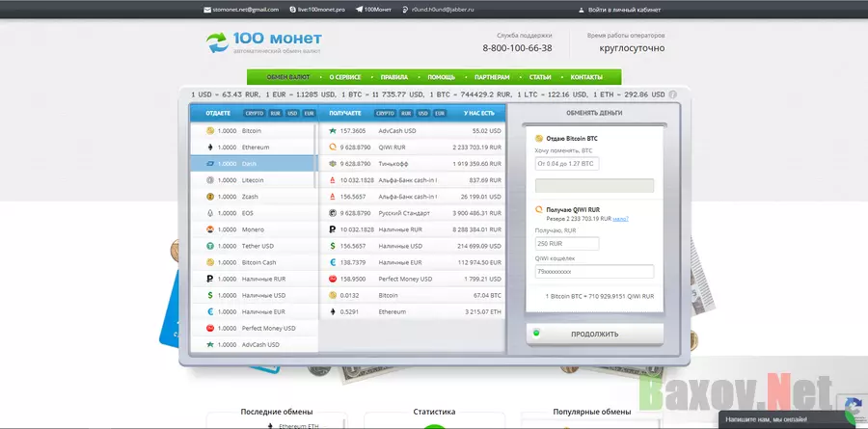Select Bitcoin 67.04 BTC receive row
Image resolution: width=868 pixels, height=429 pixels.
(413, 295)
